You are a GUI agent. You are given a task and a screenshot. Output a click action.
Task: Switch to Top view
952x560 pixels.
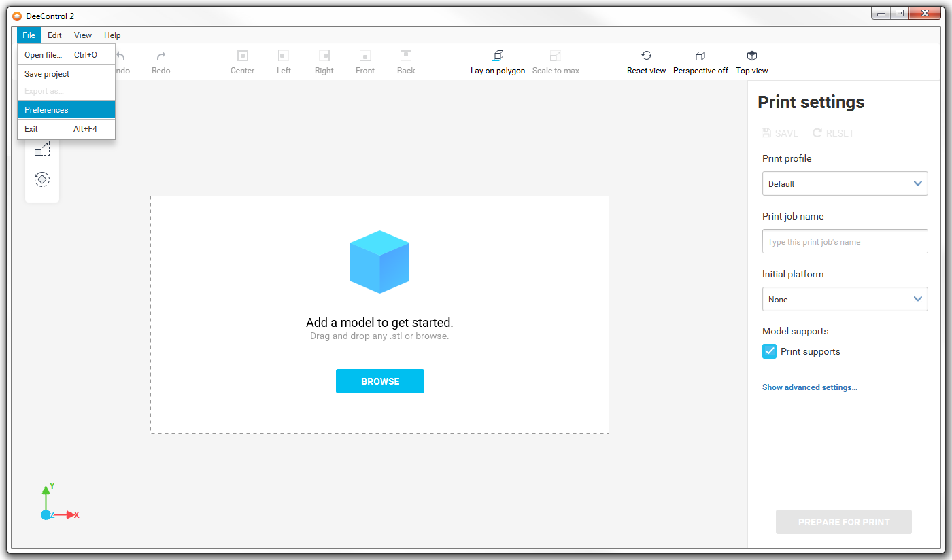[x=751, y=56]
